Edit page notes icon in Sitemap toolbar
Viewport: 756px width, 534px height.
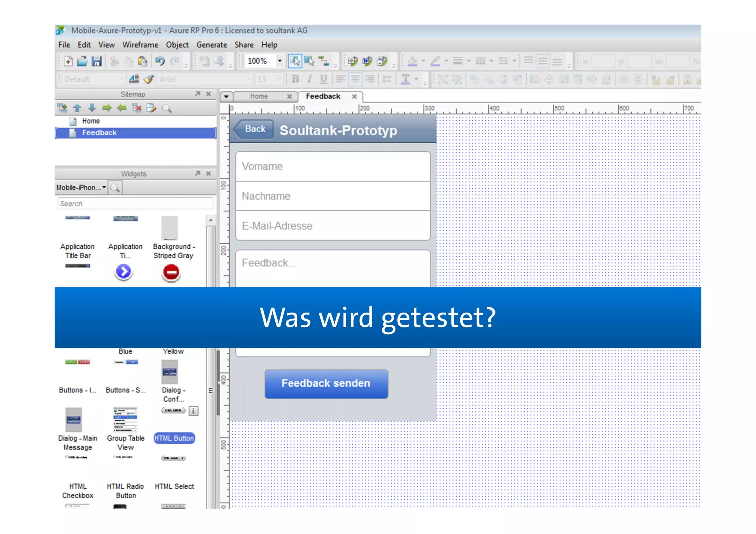point(151,108)
